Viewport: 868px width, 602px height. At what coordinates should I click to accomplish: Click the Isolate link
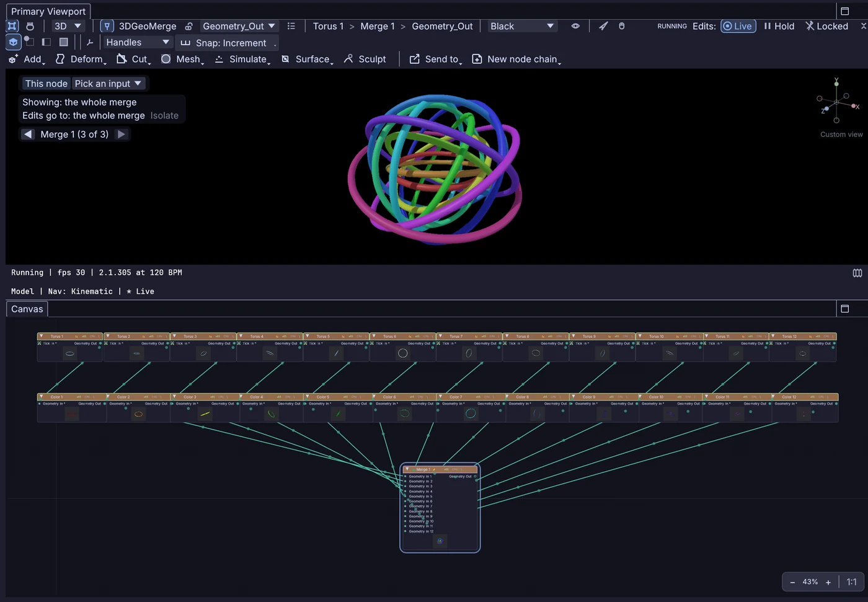click(164, 116)
